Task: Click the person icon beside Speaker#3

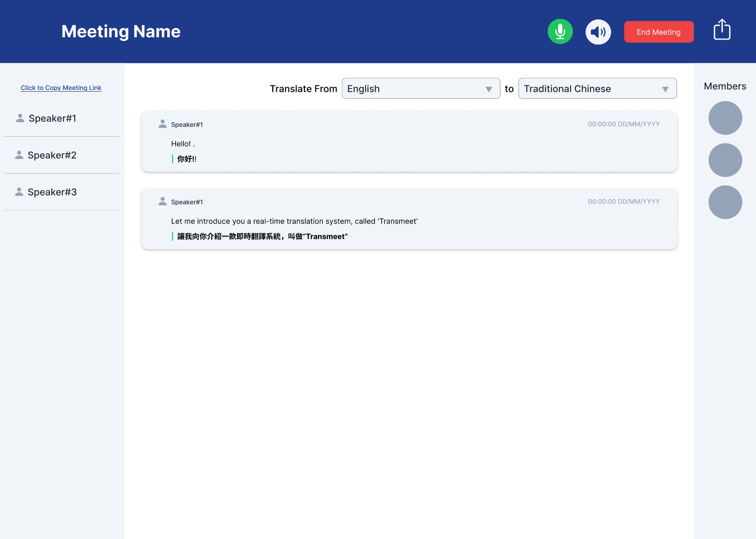Action: click(x=19, y=192)
